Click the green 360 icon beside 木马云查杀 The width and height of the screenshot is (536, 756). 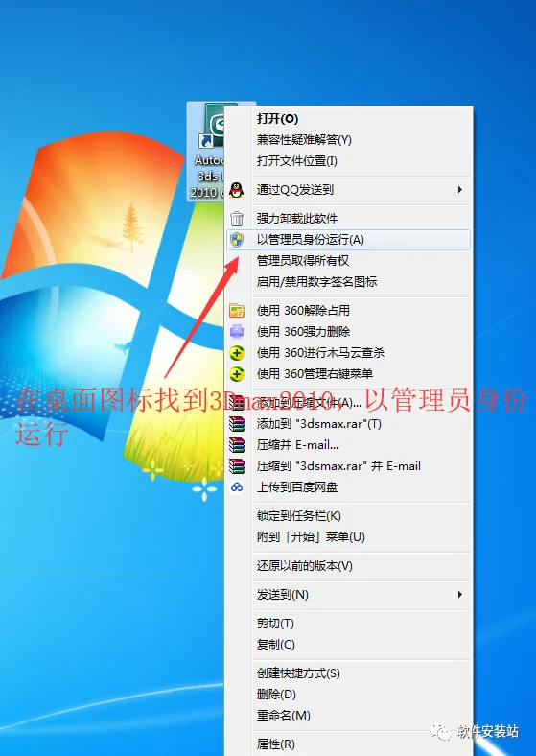pos(237,353)
